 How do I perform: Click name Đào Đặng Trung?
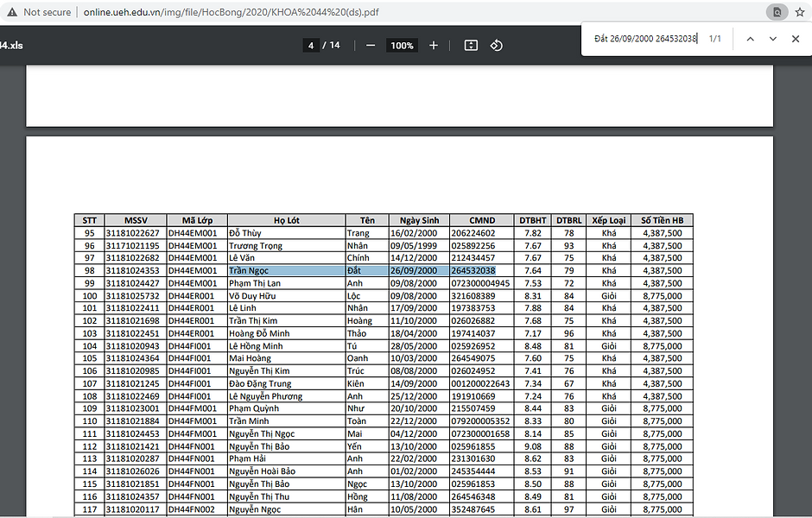260,384
